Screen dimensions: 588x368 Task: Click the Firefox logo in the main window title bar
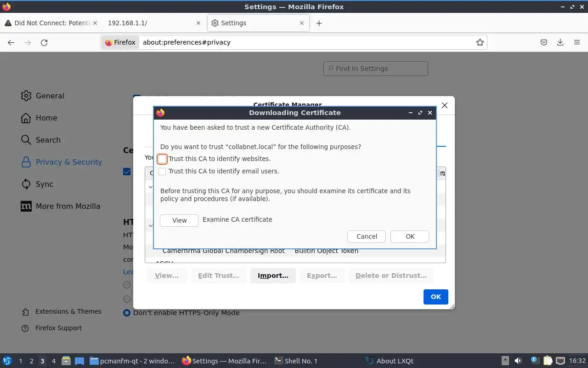[x=6, y=7]
